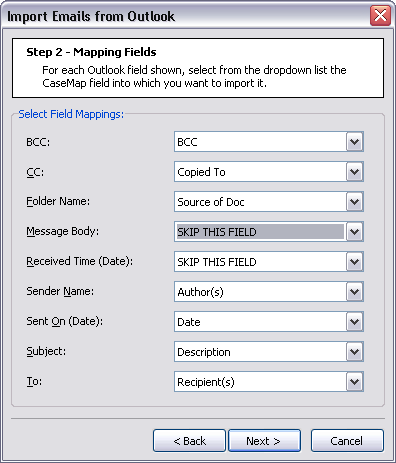The width and height of the screenshot is (396, 463).
Task: Expand the CC mapping dropdown arrow
Action: tap(354, 172)
